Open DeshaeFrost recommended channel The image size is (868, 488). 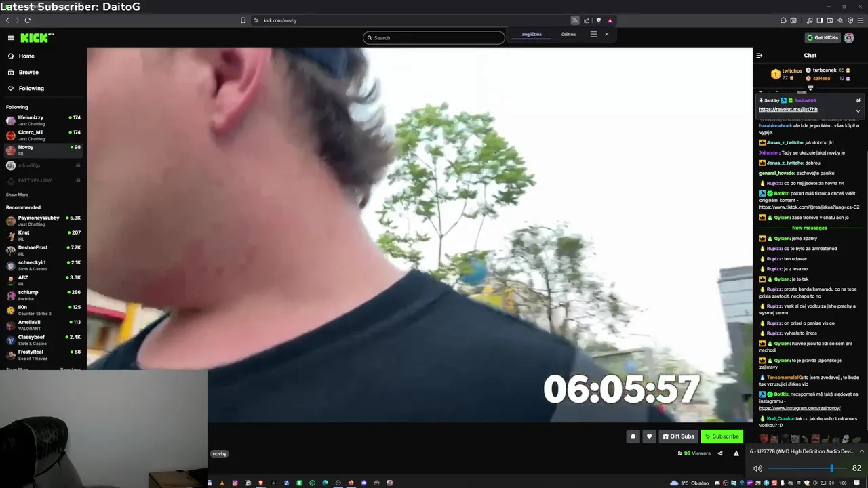click(43, 251)
